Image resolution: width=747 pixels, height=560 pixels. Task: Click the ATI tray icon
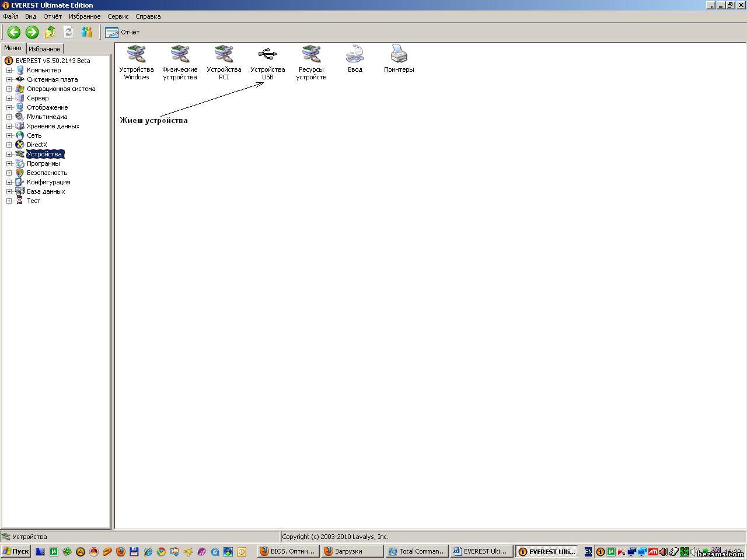pos(653,551)
